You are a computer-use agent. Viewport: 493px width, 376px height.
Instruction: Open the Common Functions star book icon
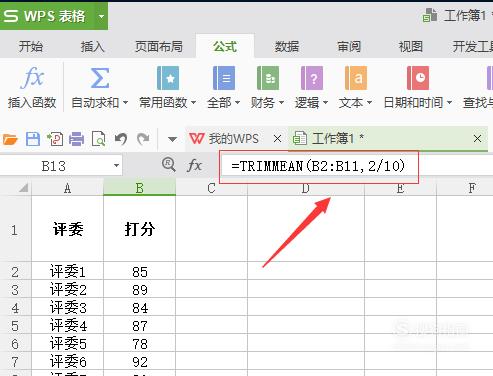click(168, 78)
